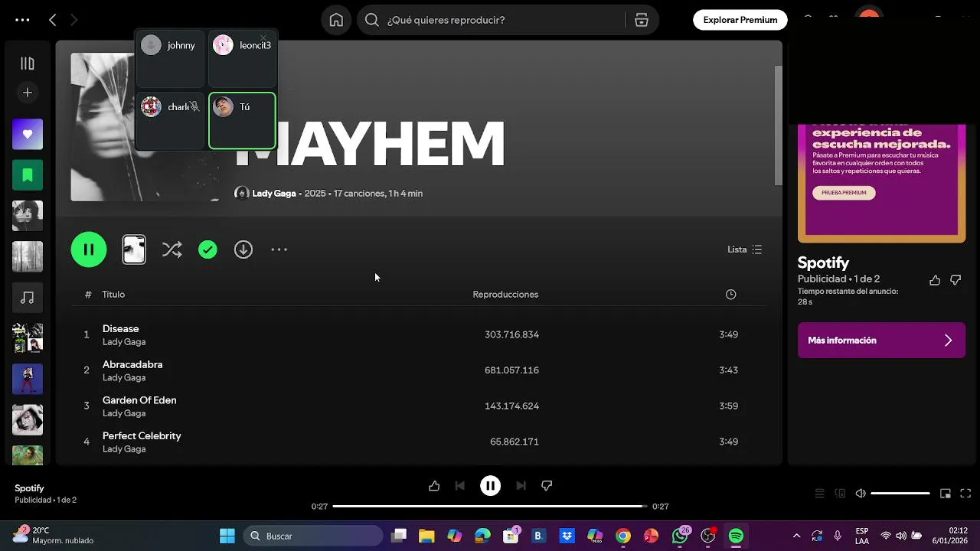Open the Liked Songs heart playlist
This screenshot has width=980, height=551.
click(28, 134)
